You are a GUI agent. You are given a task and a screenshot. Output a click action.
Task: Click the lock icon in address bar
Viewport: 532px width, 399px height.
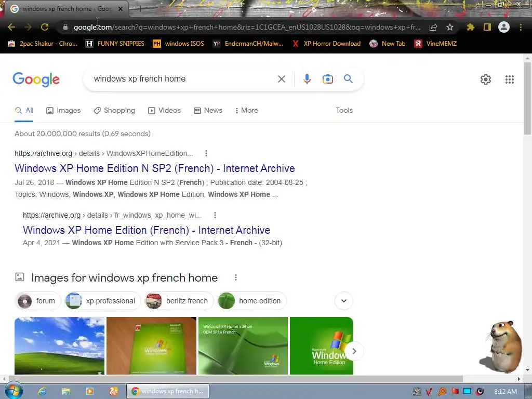pyautogui.click(x=65, y=27)
